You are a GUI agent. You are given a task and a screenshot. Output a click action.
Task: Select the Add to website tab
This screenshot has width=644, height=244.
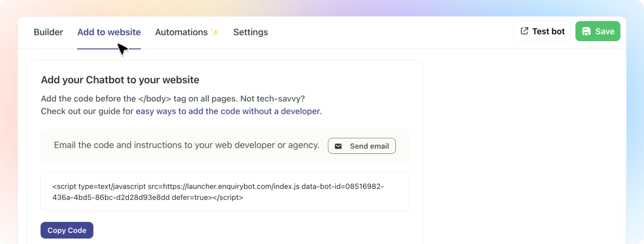coord(109,32)
